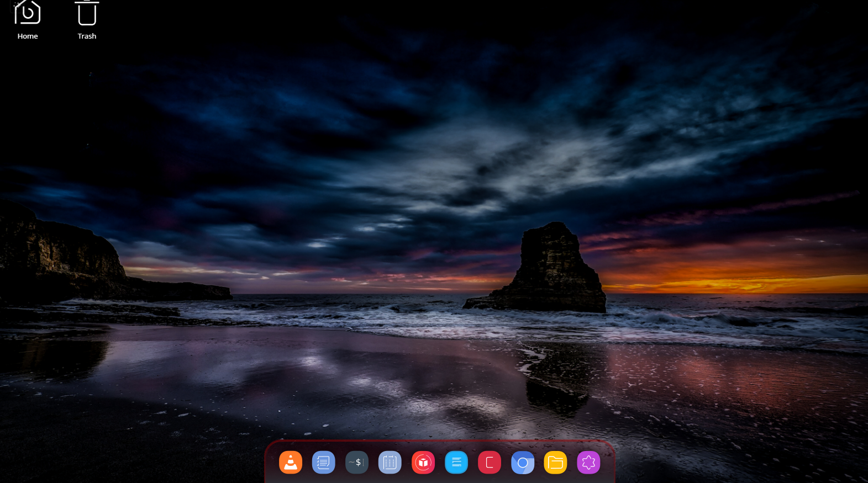The image size is (868, 483).
Task: Open the red bracket app in dock
Action: point(490,463)
